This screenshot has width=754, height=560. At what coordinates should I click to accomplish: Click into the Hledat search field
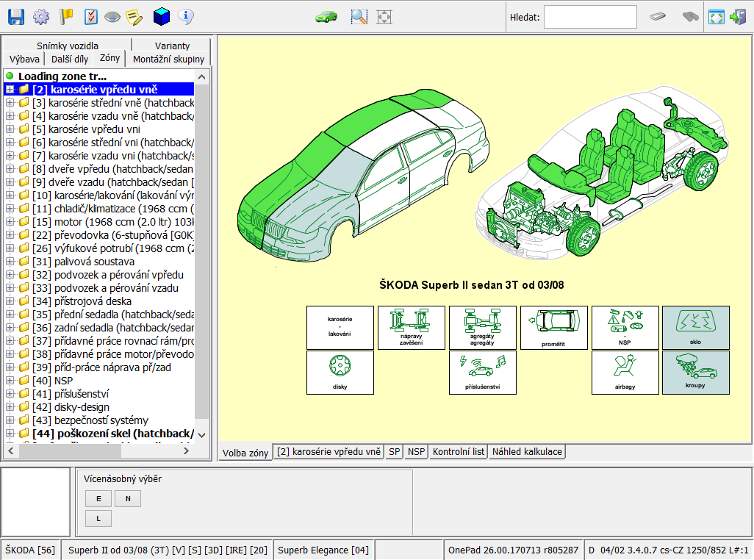tap(590, 18)
